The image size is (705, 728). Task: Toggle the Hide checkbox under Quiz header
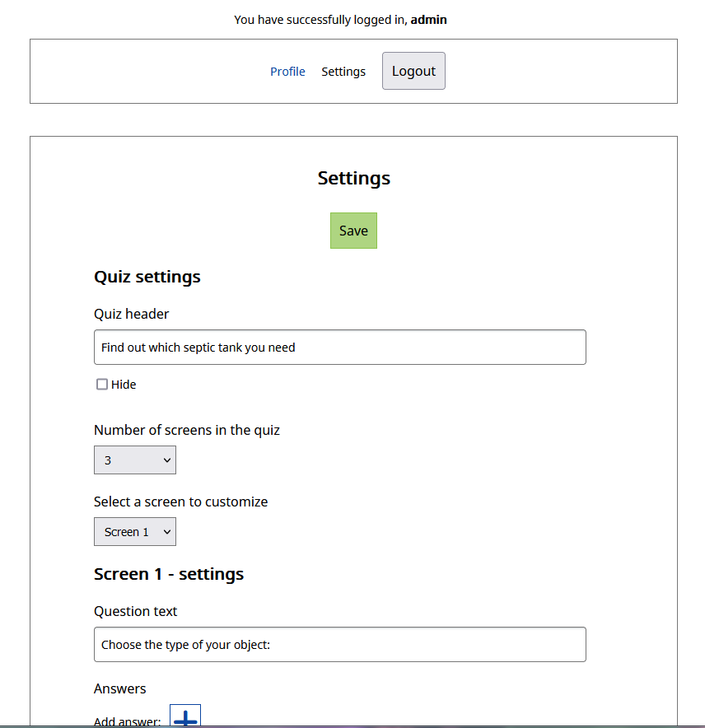point(101,385)
